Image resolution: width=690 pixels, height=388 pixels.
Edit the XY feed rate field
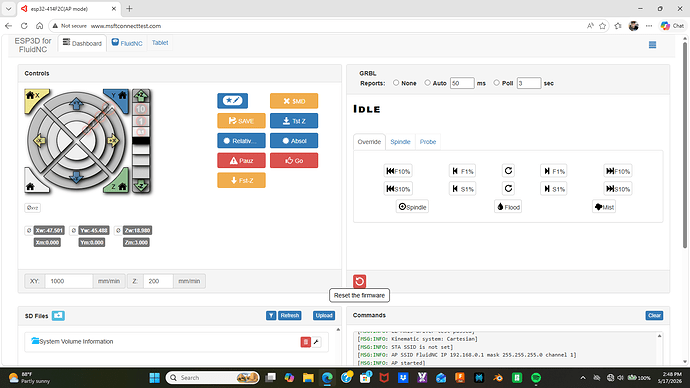[69, 281]
